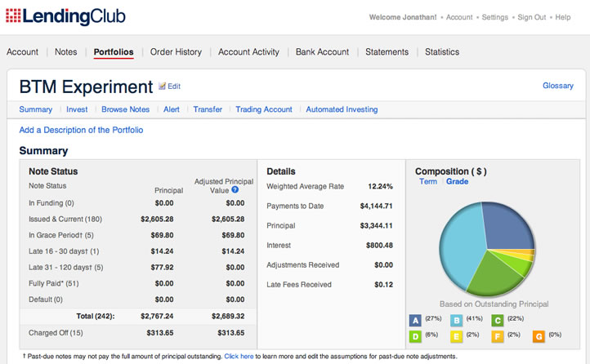590x364 pixels.
Task: Click the Adjusted Principal Value help icon
Action: [235, 190]
